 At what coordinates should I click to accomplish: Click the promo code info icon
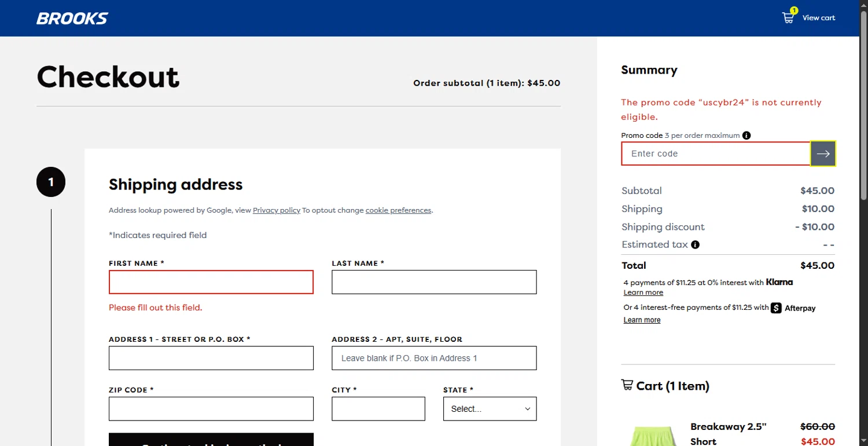pos(746,136)
